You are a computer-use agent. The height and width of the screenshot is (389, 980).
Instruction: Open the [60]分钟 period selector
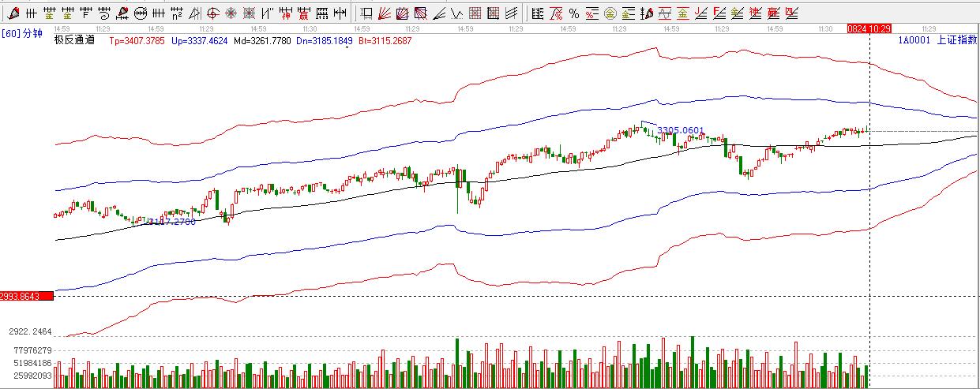point(22,34)
